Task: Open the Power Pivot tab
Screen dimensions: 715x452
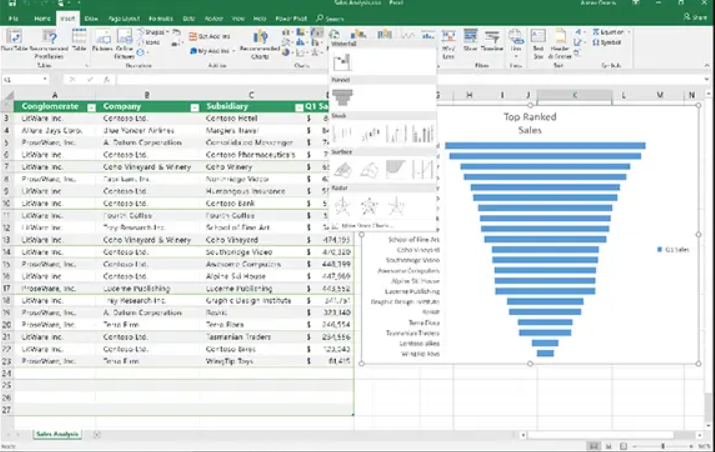Action: pos(291,19)
